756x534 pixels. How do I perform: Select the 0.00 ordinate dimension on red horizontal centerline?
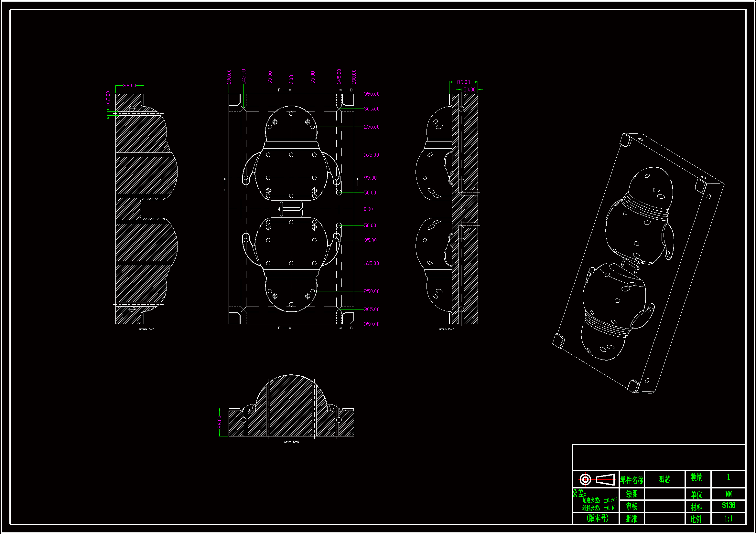coord(368,209)
